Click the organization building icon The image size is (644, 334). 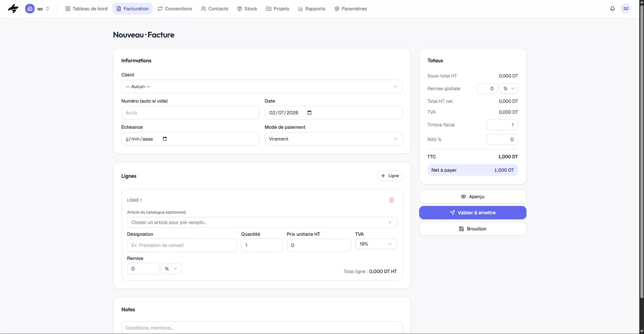point(30,8)
